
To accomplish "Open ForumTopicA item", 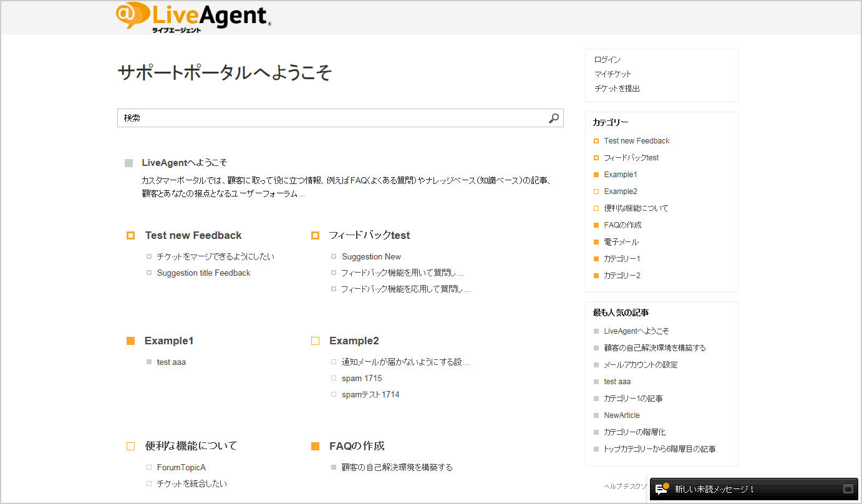I will tap(182, 467).
